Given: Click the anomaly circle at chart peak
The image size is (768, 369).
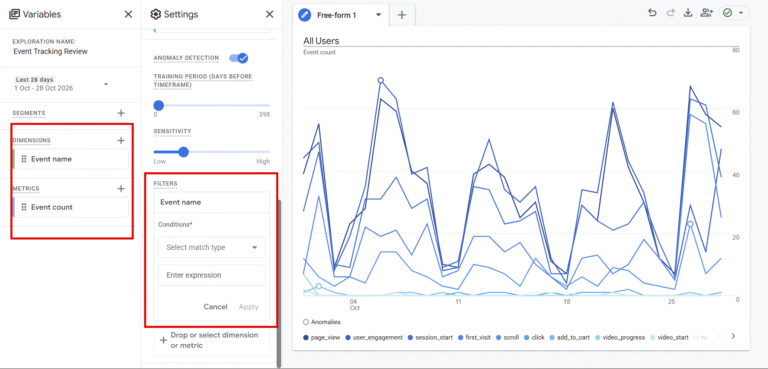Looking at the screenshot, I should pyautogui.click(x=381, y=80).
